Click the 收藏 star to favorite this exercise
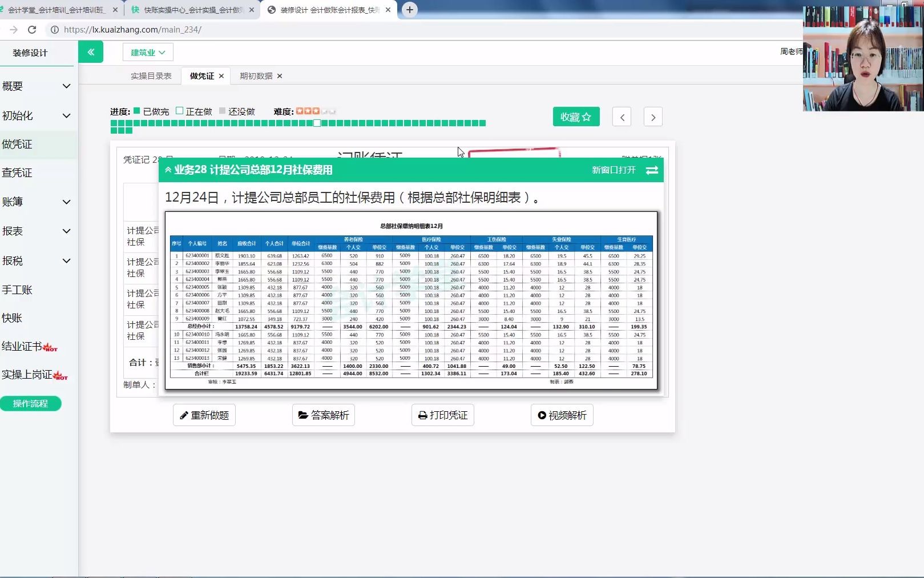This screenshot has height=578, width=924. click(x=576, y=117)
